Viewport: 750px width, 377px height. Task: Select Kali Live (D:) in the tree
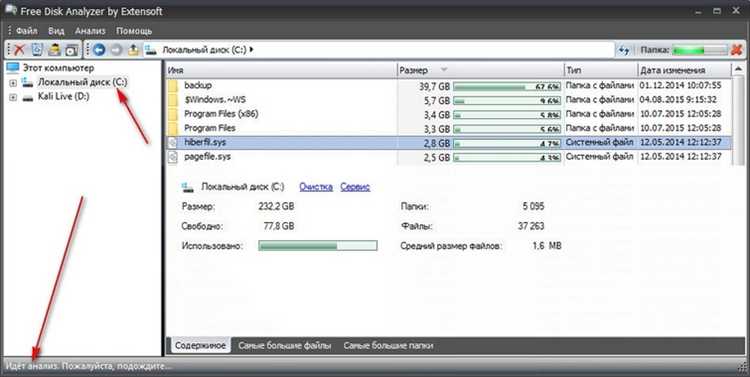click(x=63, y=97)
